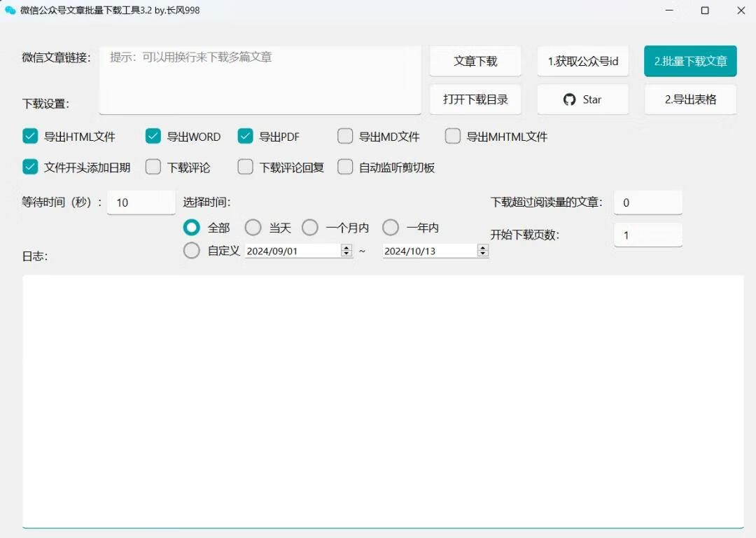Click 1.获取公众号id button
Image resolution: width=756 pixels, height=538 pixels.
pyautogui.click(x=583, y=61)
